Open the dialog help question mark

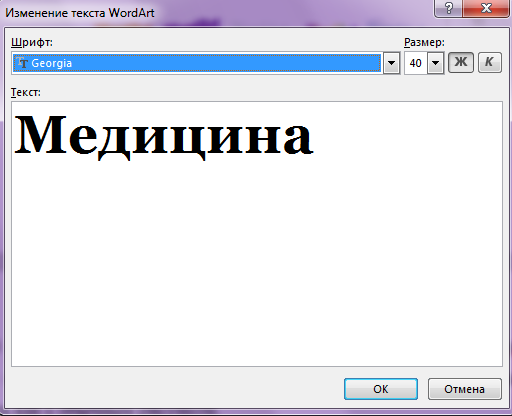pos(449,8)
